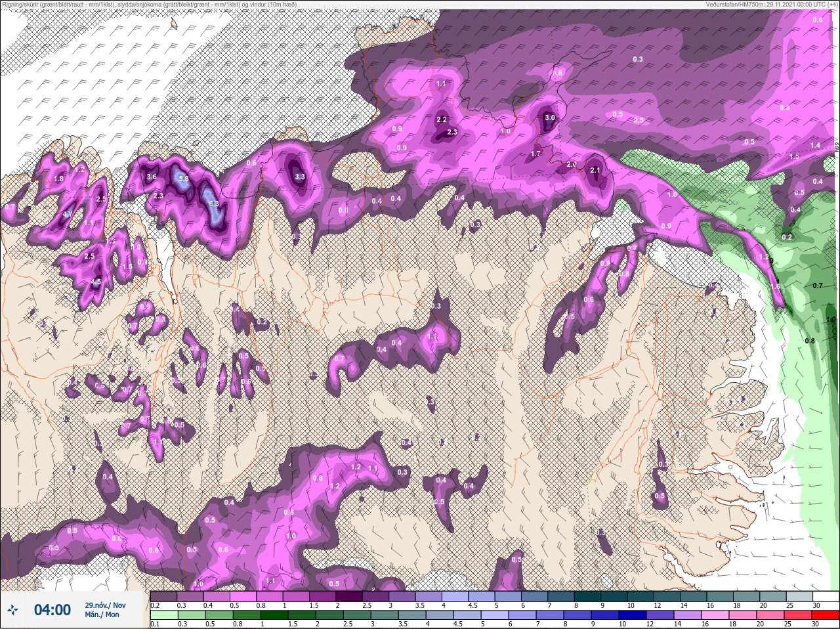Click the Veðurstofan logo icon beside 04:00
840x629 pixels.
point(12,611)
